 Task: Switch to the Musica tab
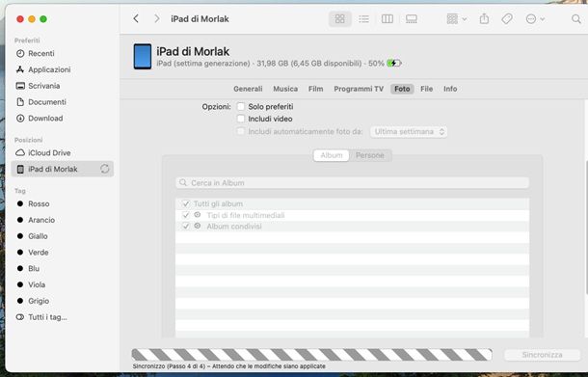point(285,89)
